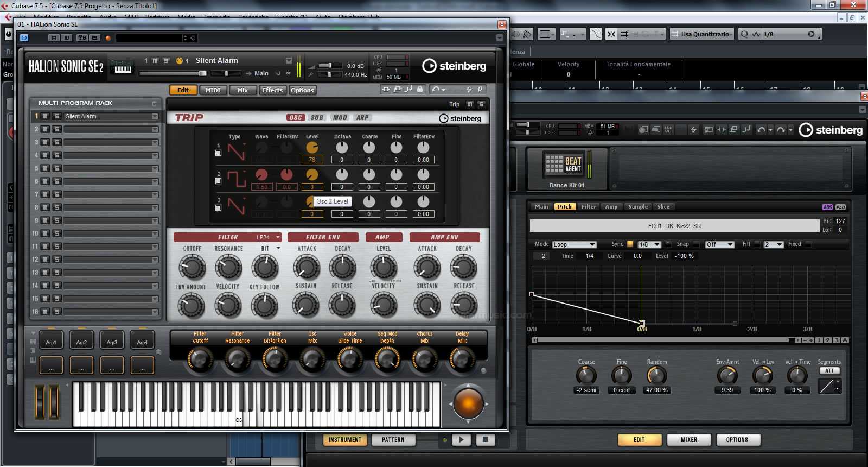Click the Filter Cutoff quick control knob
This screenshot has width=868, height=467.
[200, 359]
